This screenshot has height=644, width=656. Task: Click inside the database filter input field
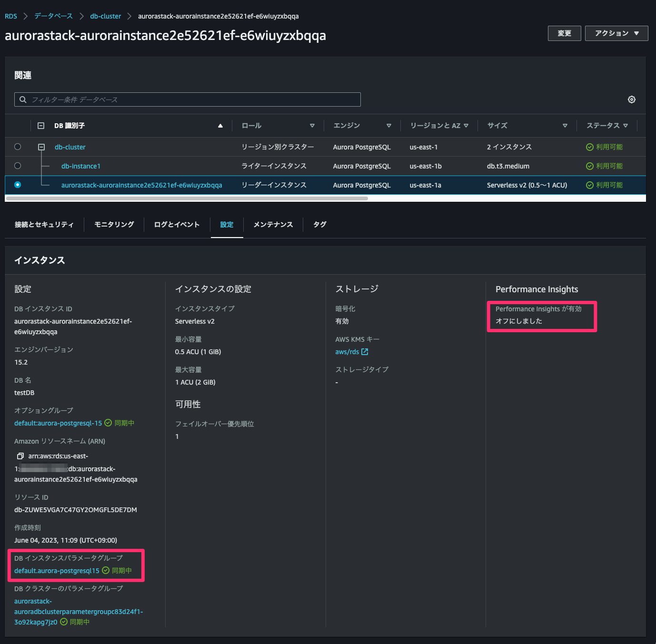[x=143, y=99]
